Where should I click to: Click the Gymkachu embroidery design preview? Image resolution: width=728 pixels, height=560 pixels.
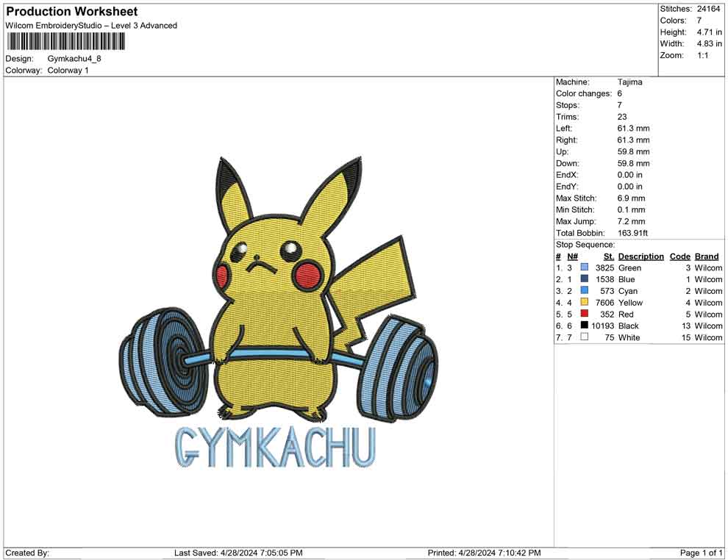click(x=278, y=312)
